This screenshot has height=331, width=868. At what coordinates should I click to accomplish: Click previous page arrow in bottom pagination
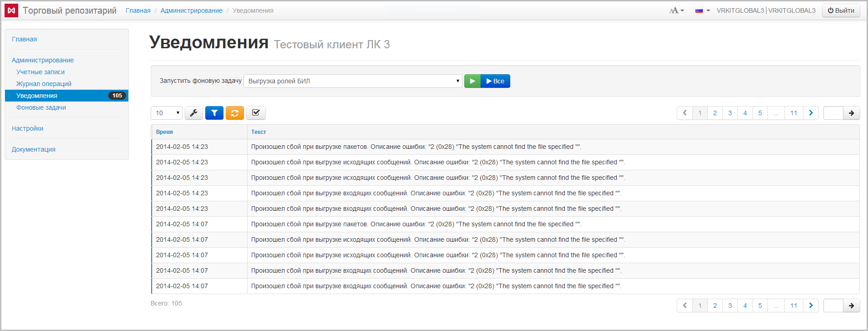(x=685, y=306)
